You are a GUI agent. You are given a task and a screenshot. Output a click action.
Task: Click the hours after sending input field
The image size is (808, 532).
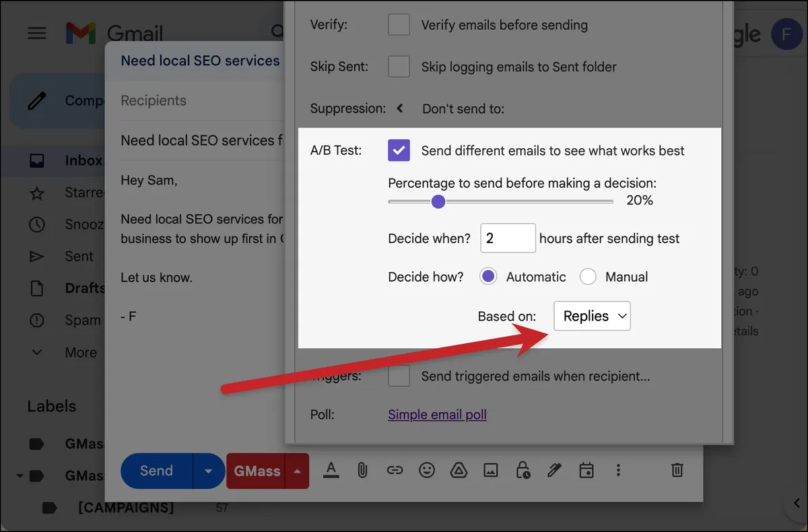(508, 238)
